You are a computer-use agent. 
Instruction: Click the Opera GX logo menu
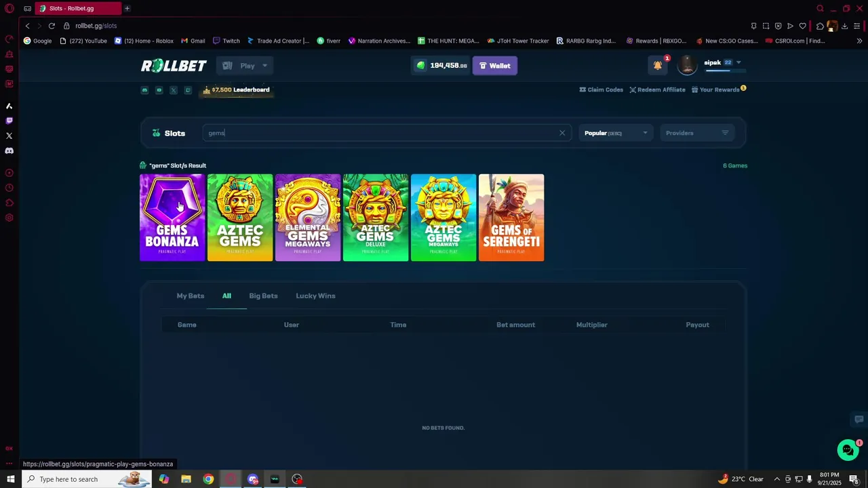coord(9,8)
